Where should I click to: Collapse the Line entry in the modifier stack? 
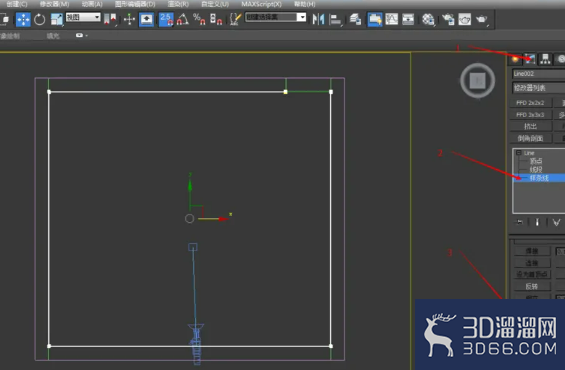[519, 153]
